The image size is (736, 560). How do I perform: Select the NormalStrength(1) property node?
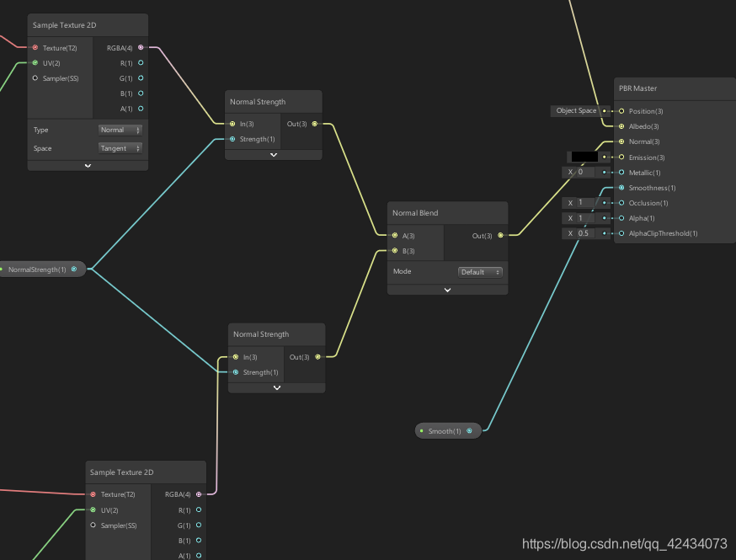tap(41, 269)
